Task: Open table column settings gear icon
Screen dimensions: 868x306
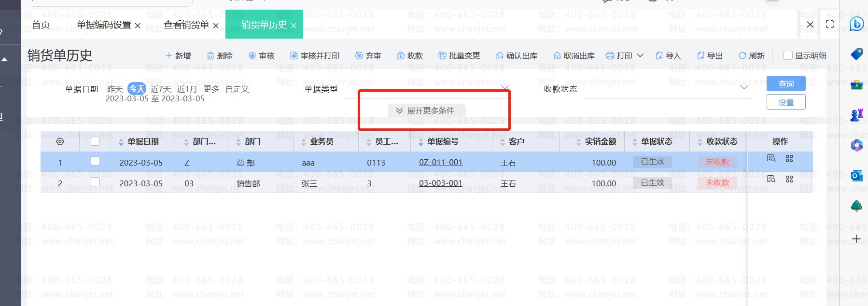Action: click(60, 141)
